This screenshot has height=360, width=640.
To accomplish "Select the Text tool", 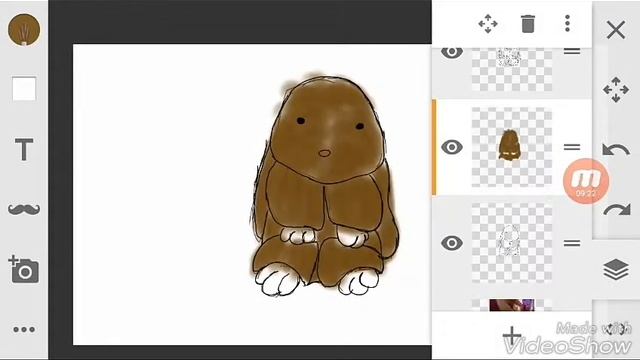I will [x=24, y=149].
